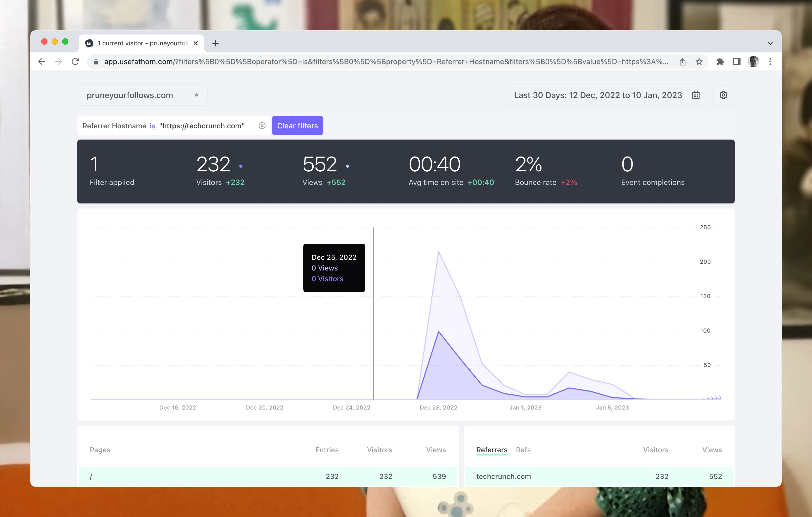Screen dimensions: 812x517
Task: Click the share page icon
Action: click(682, 62)
